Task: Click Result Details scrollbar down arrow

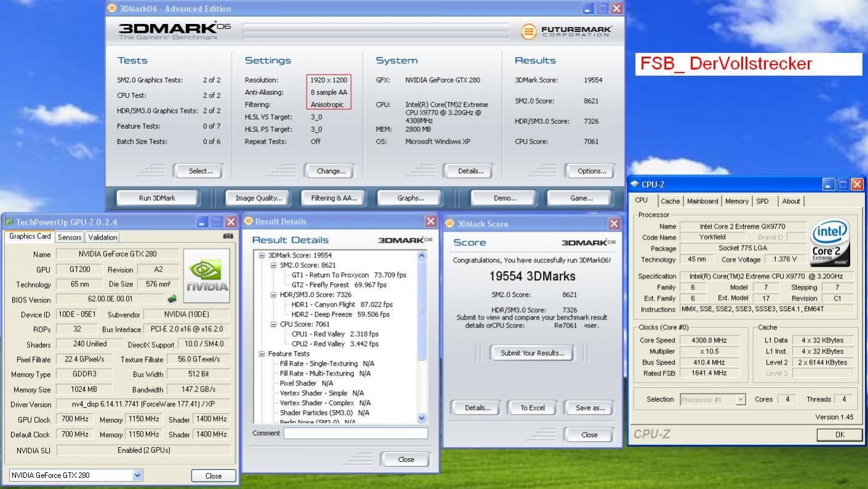Action: coord(422,418)
